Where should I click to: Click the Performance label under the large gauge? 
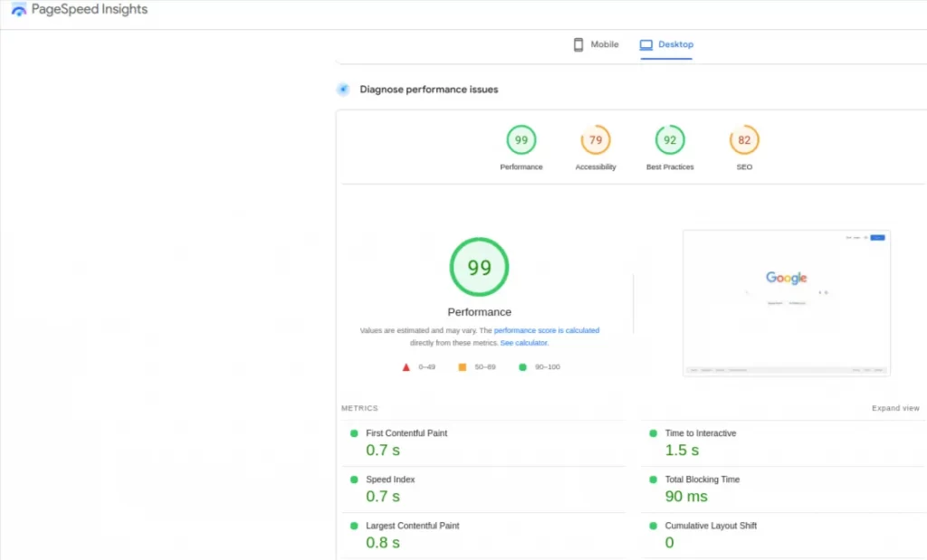coord(479,312)
